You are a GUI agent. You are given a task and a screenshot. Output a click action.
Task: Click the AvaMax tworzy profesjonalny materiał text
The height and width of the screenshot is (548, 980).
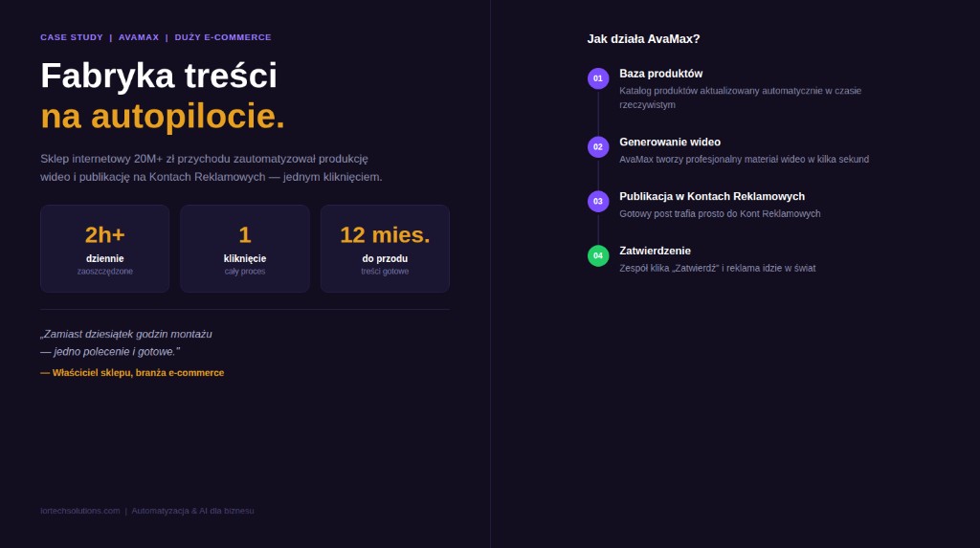tap(744, 160)
